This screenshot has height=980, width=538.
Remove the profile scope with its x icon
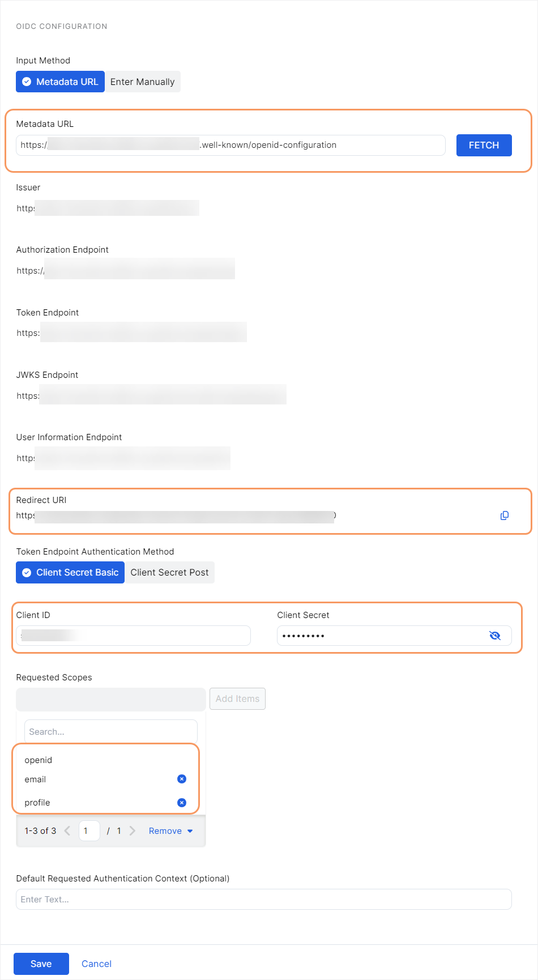(x=182, y=803)
